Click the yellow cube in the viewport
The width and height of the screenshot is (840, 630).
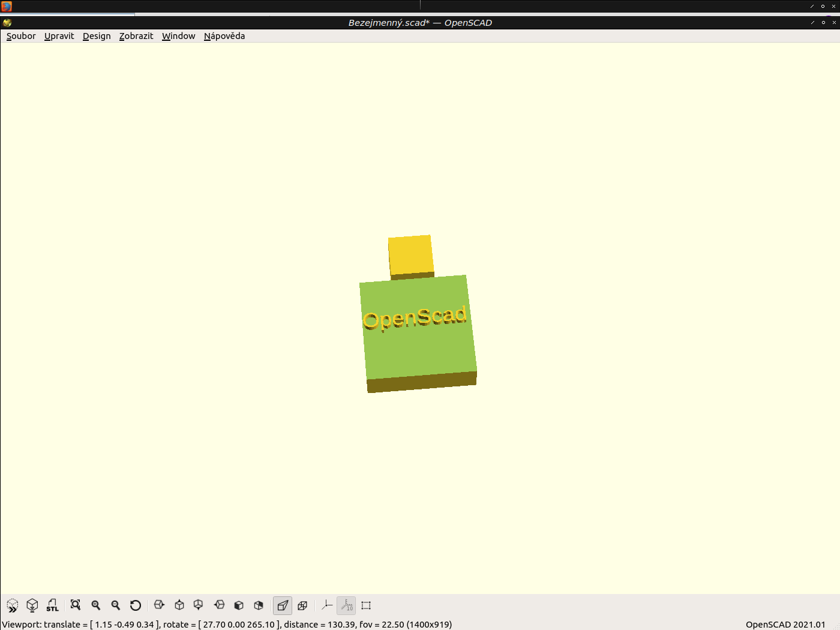click(411, 255)
